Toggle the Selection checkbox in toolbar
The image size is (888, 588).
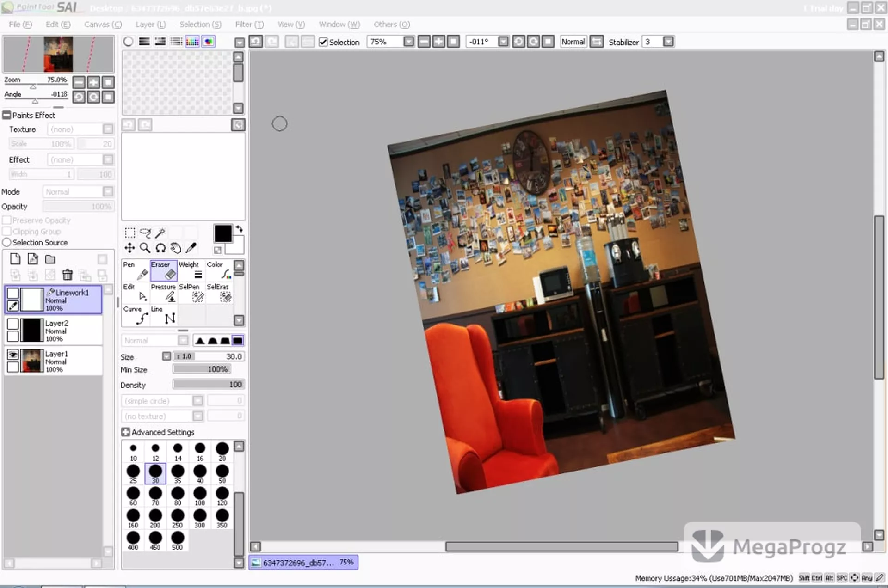[323, 42]
